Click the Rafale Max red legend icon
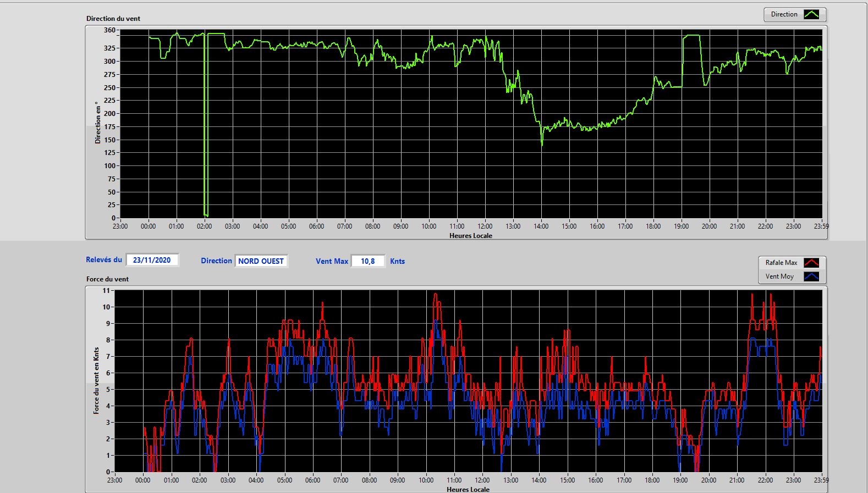Screen dimensions: 868x493 [x=811, y=263]
